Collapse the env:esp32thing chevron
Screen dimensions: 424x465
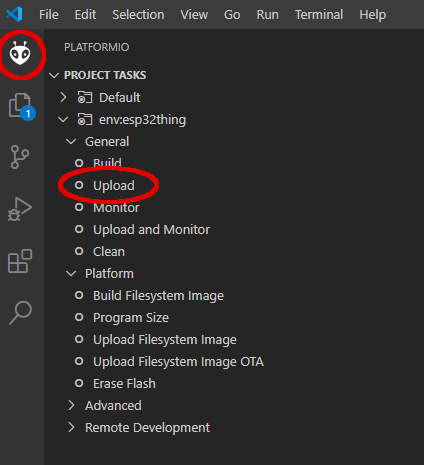(x=63, y=120)
